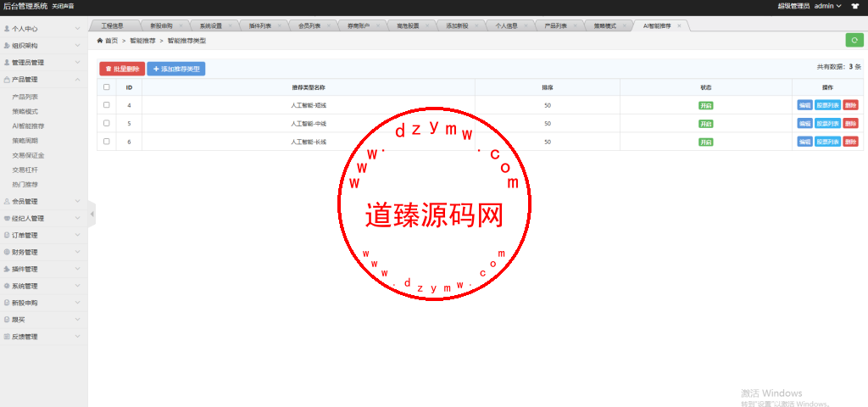Tick the checkbox for row ID 4

(x=106, y=104)
